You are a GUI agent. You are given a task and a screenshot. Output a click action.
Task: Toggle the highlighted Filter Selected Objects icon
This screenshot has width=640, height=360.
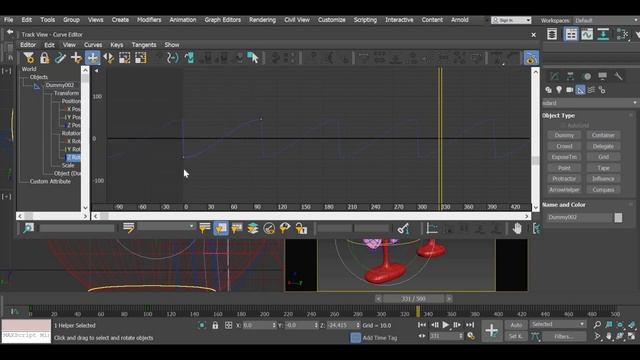pyautogui.click(x=221, y=228)
